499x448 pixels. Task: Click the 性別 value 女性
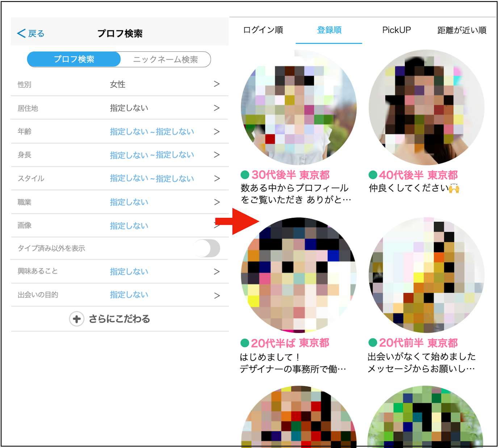(118, 84)
